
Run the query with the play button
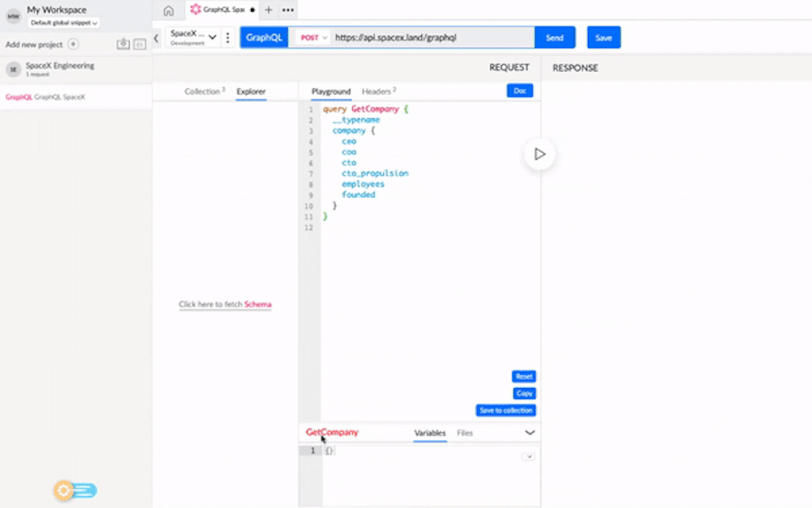(539, 154)
